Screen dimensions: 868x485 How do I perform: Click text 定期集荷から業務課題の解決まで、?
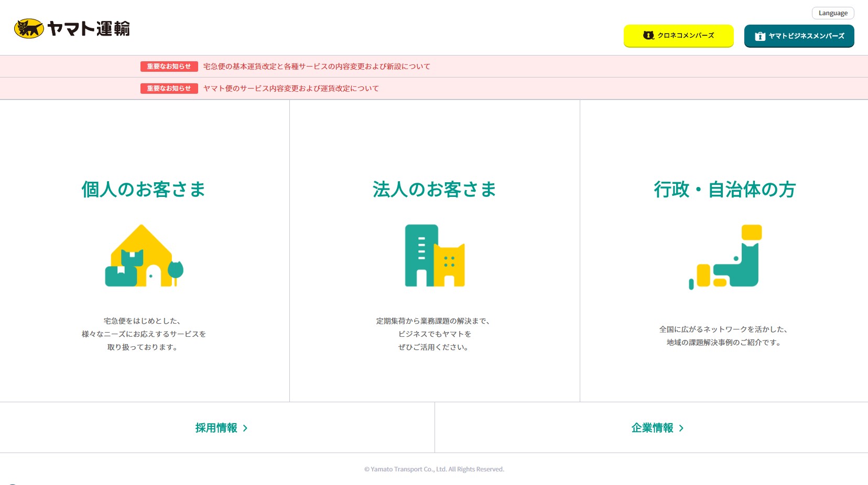point(433,321)
